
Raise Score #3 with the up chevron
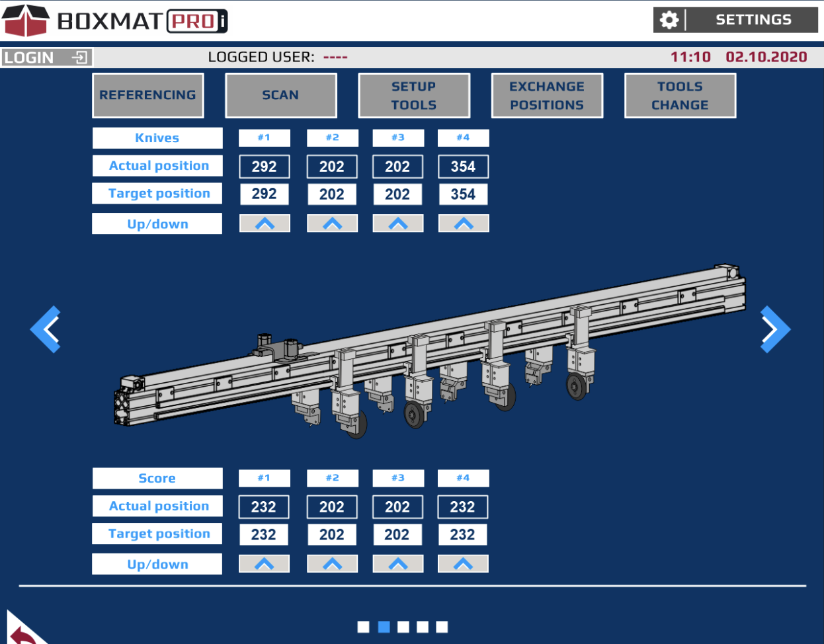coord(397,563)
